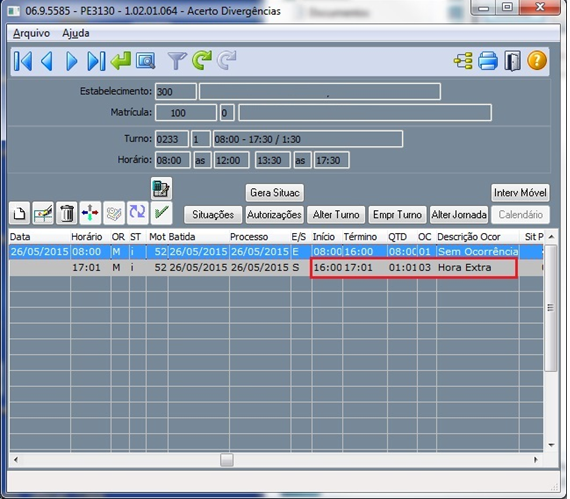Click the scroll right arrow at bottom

536,460
